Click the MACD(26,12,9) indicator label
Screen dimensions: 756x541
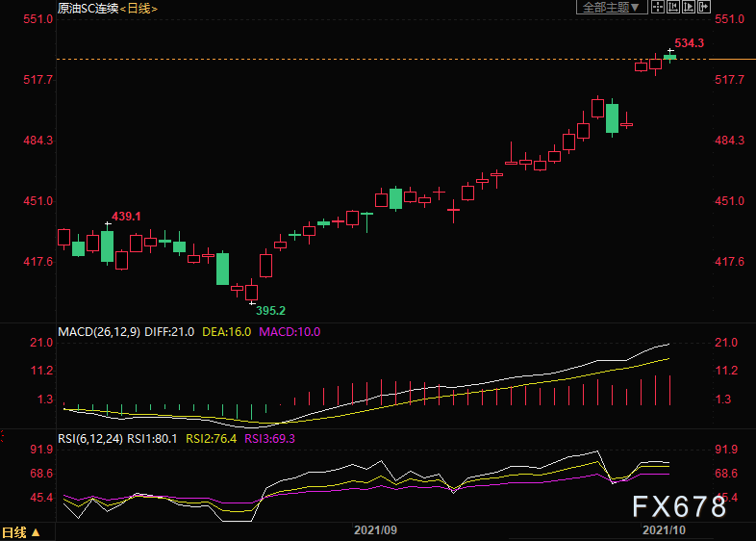pos(99,332)
